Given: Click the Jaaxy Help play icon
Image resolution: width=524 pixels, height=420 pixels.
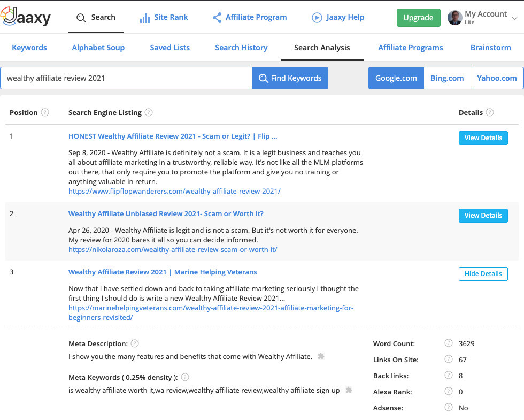Looking at the screenshot, I should click(x=317, y=17).
